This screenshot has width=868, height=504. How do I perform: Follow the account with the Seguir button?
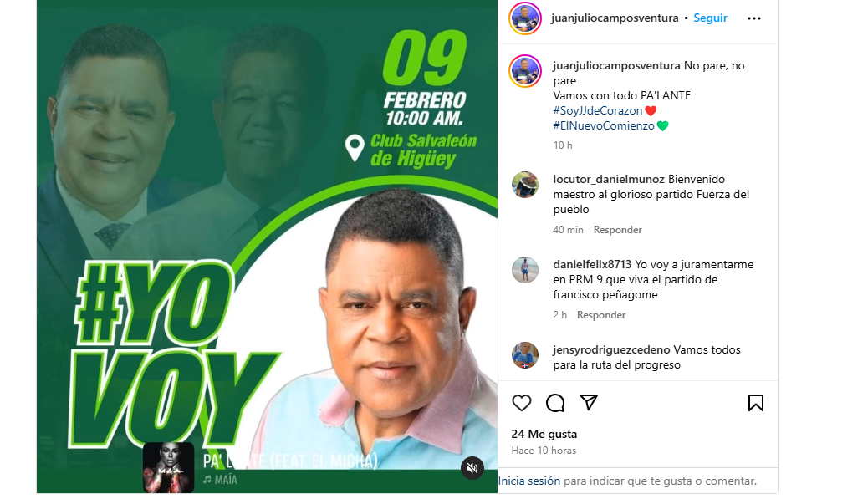[710, 18]
